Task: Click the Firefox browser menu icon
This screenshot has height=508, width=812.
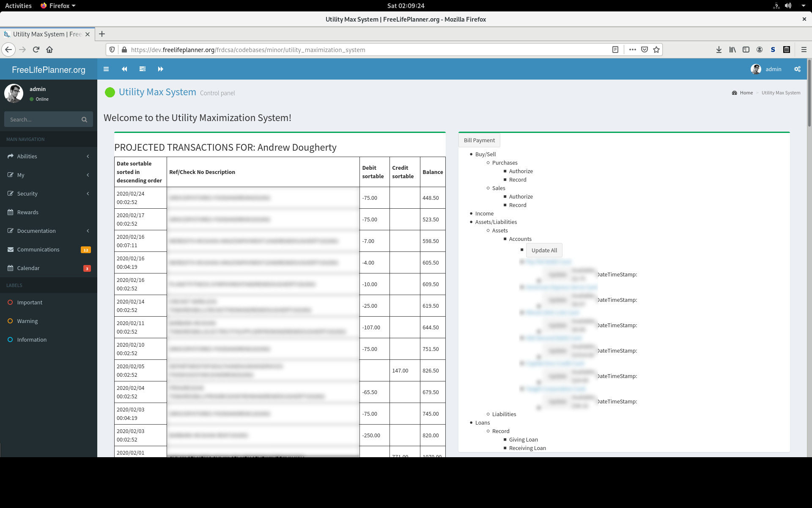Action: pyautogui.click(x=804, y=49)
